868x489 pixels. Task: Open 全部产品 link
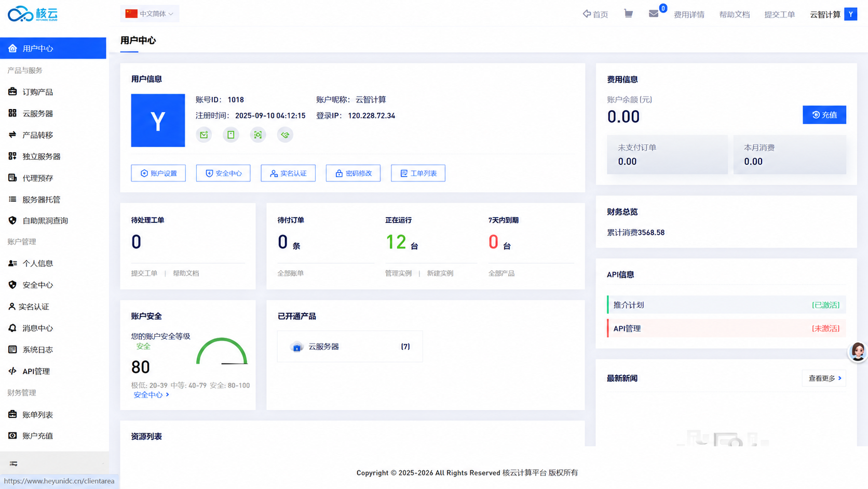point(501,273)
